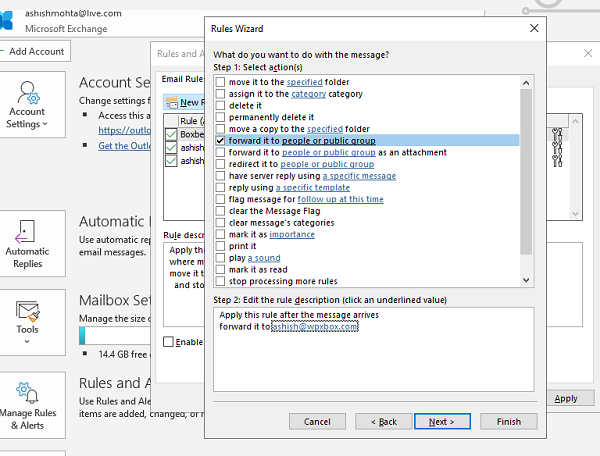
Task: Check the 'delete it' action
Action: (220, 106)
